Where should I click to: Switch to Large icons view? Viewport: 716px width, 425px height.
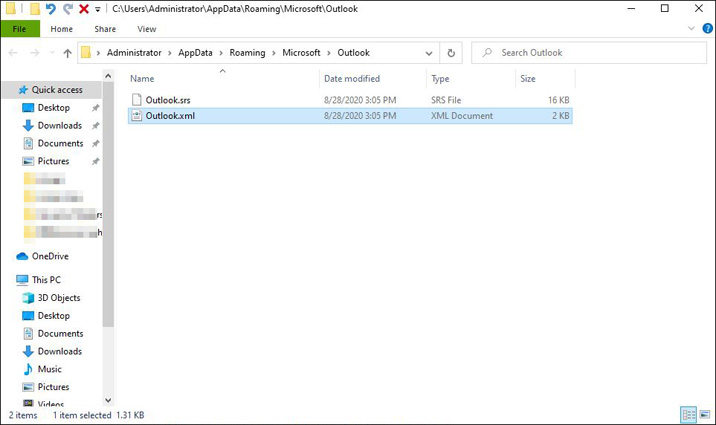tap(705, 415)
